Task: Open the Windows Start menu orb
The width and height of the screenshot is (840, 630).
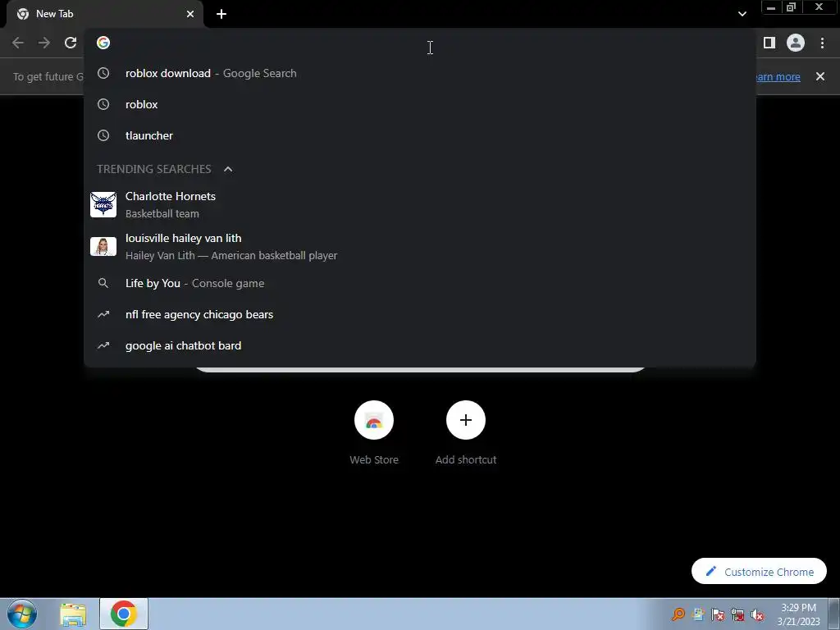Action: click(x=22, y=614)
